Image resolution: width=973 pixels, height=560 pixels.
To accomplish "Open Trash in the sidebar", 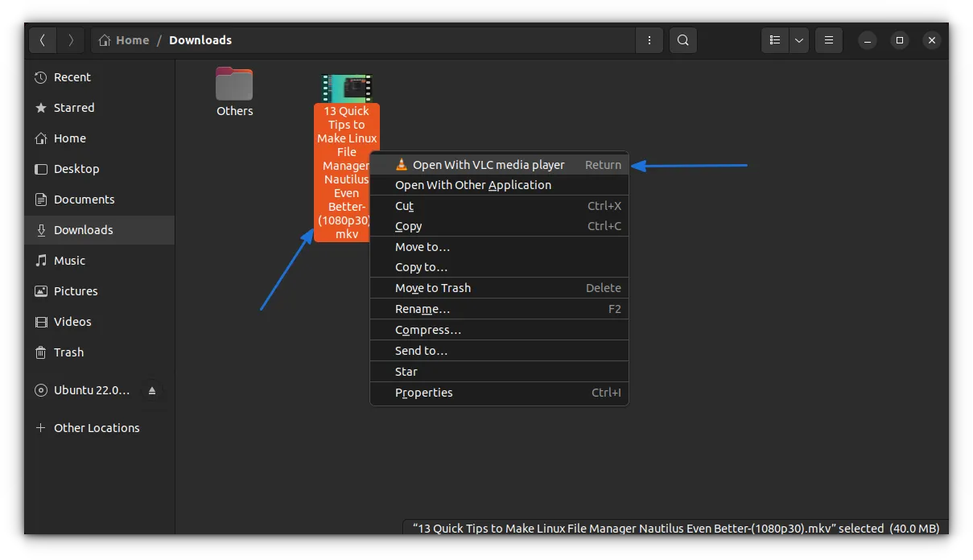I will pos(68,352).
